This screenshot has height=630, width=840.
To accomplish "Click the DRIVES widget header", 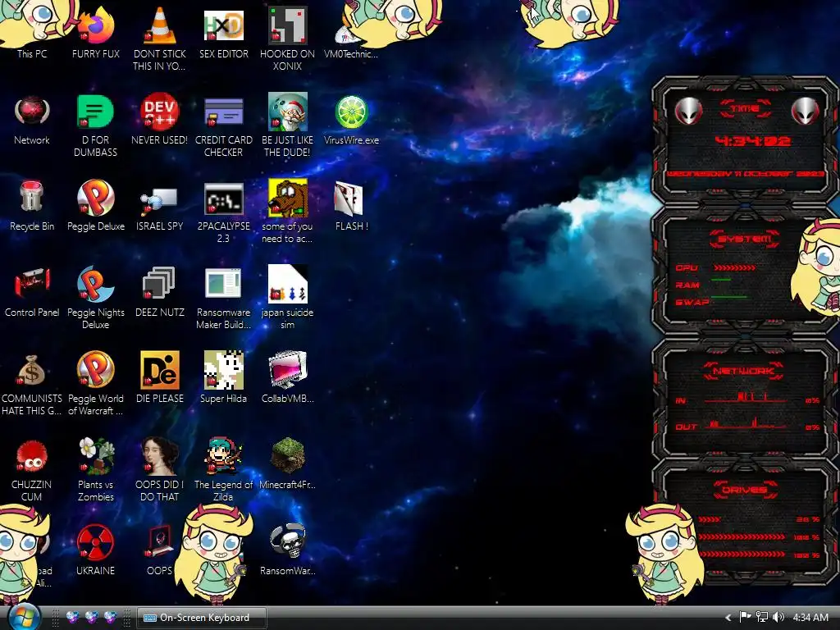I will (x=743, y=490).
